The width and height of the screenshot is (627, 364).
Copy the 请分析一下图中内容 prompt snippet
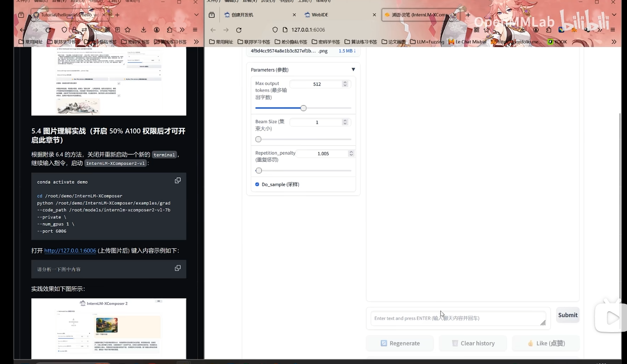click(178, 268)
